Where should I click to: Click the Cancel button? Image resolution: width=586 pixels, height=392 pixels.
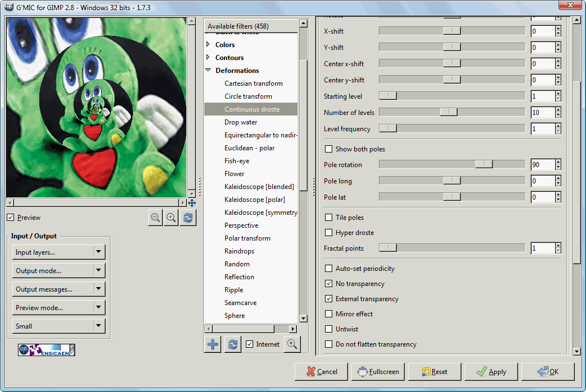322,371
